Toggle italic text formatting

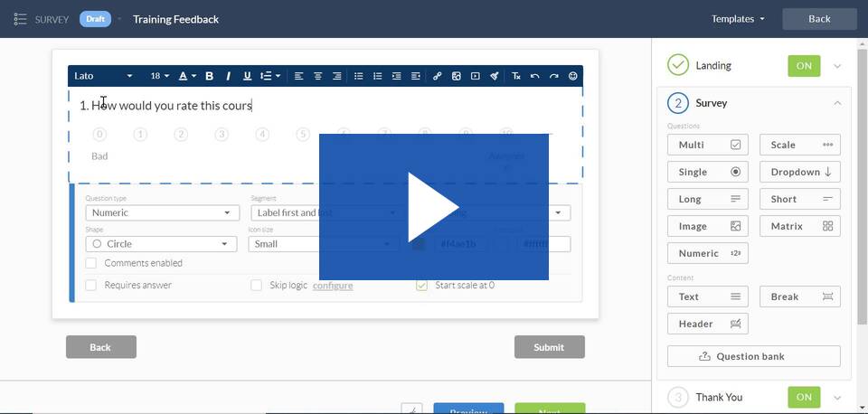(228, 76)
